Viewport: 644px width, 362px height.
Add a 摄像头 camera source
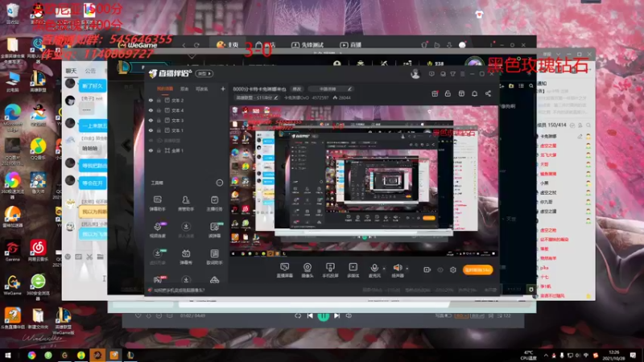tap(308, 270)
